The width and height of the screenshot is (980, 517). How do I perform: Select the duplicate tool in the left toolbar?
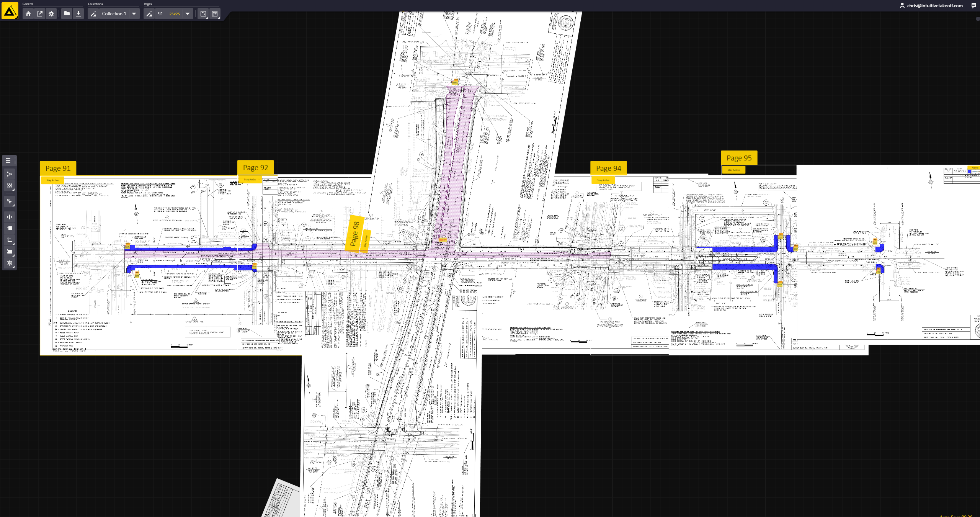click(9, 229)
